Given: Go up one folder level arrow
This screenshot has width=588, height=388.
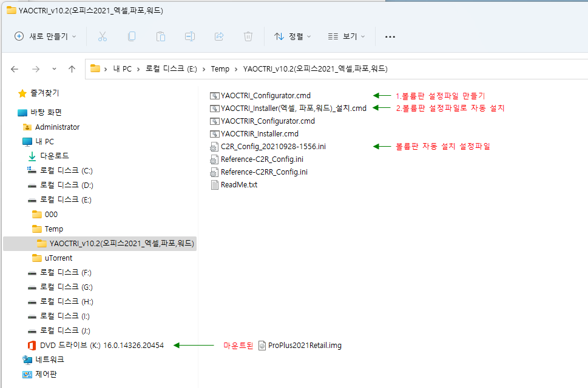Looking at the screenshot, I should coord(72,69).
